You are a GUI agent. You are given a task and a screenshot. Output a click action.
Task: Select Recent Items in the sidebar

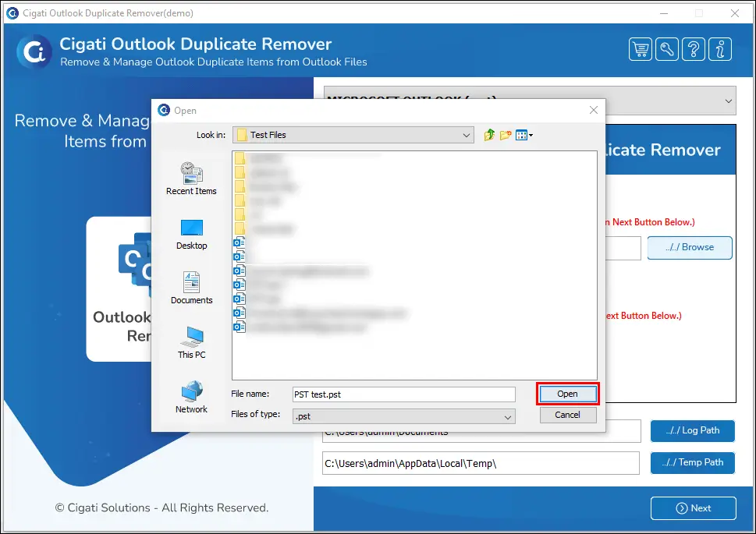(191, 179)
